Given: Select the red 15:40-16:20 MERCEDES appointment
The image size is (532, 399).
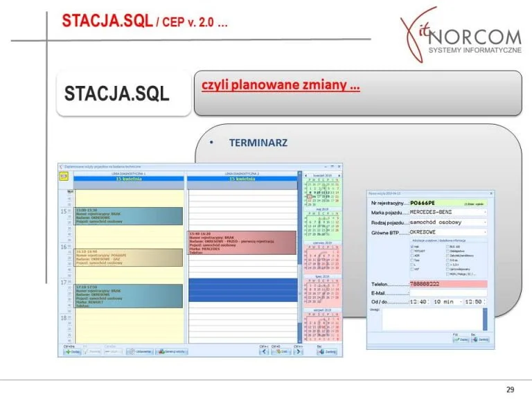Looking at the screenshot, I should click(242, 243).
